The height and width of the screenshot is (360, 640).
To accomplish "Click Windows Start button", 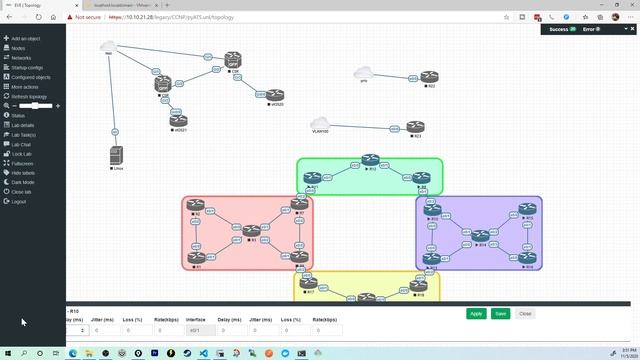I will click(x=8, y=353).
